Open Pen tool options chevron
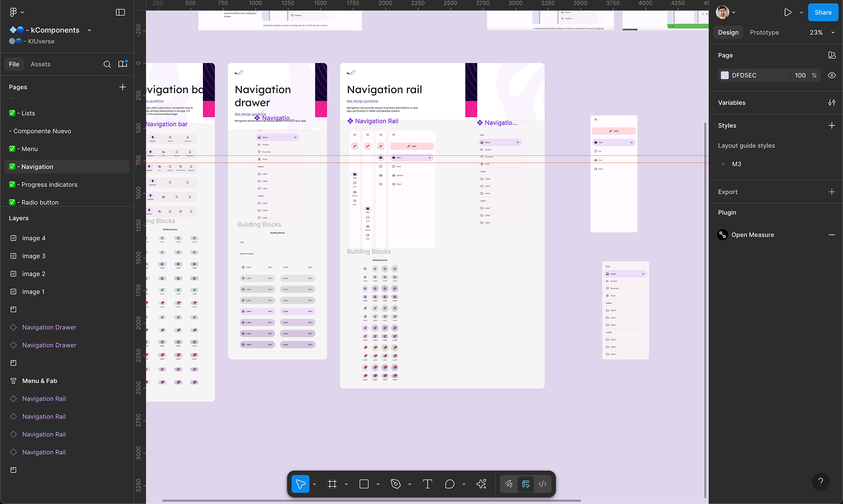Screen dimensions: 843x504 point(410,484)
